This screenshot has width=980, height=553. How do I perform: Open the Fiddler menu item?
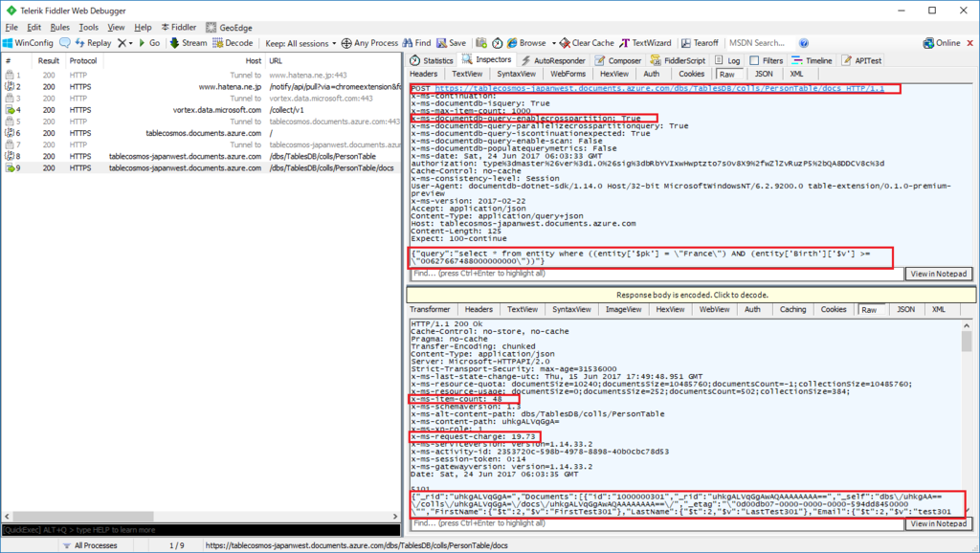coord(179,28)
